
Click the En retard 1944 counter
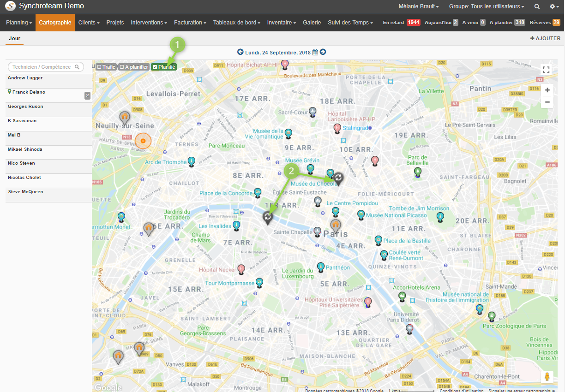(x=402, y=23)
